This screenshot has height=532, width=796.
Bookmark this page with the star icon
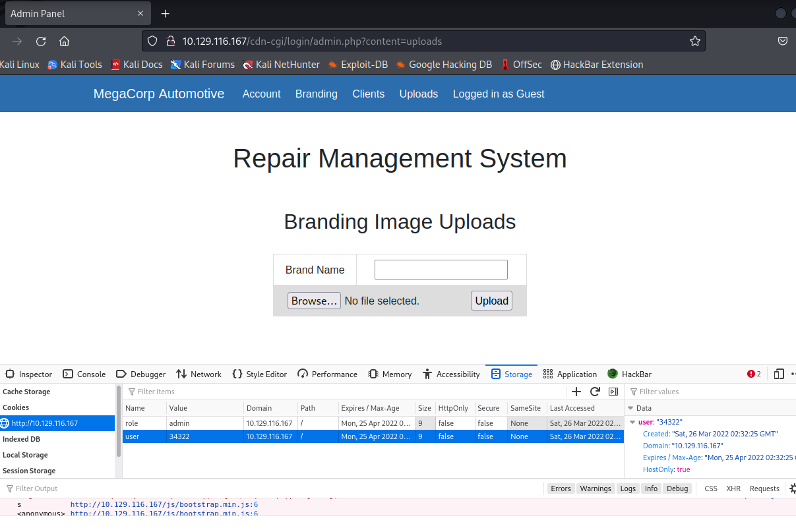694,41
